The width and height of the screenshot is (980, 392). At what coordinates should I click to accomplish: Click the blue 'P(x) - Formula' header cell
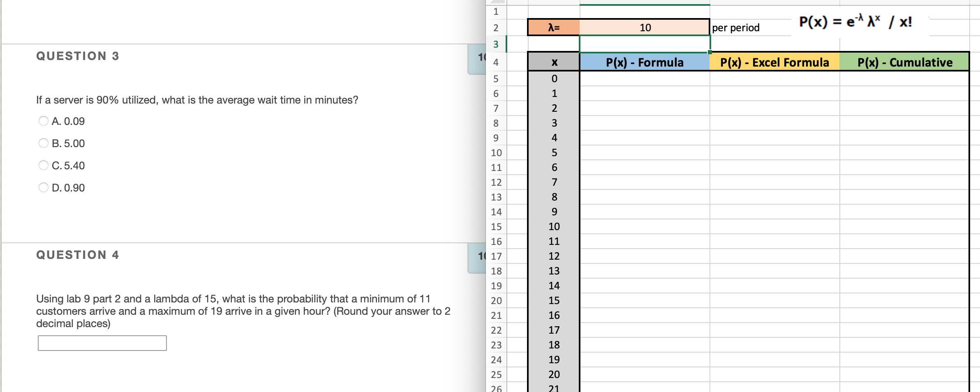[x=645, y=62]
